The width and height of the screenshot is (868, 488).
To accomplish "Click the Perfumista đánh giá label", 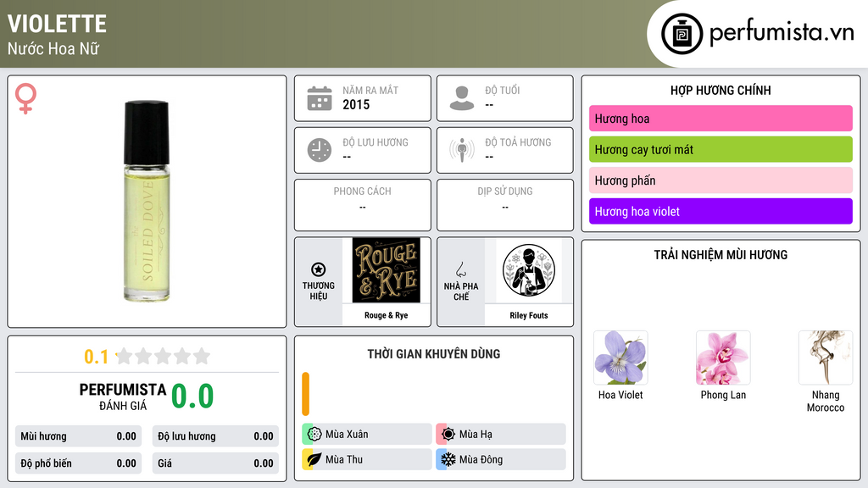I will coord(122,396).
